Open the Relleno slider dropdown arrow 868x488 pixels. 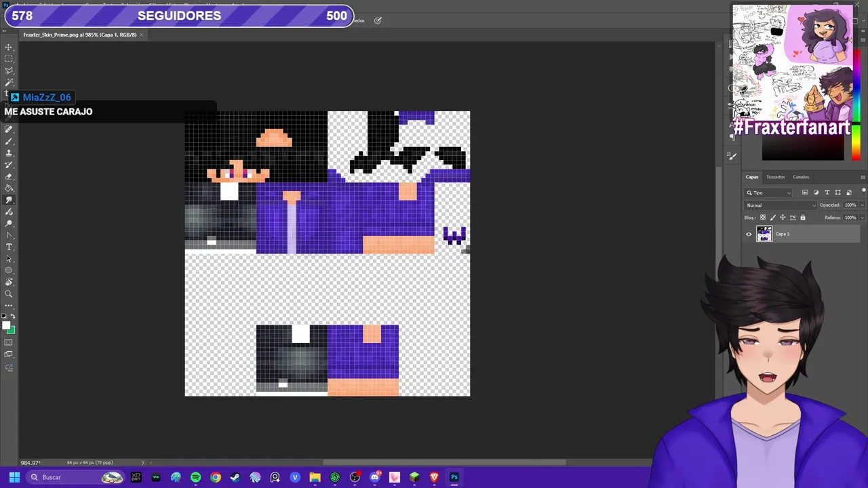click(862, 218)
